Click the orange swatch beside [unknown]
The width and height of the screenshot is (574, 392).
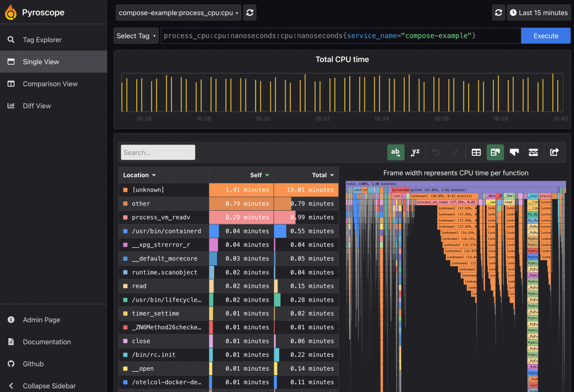pos(125,190)
